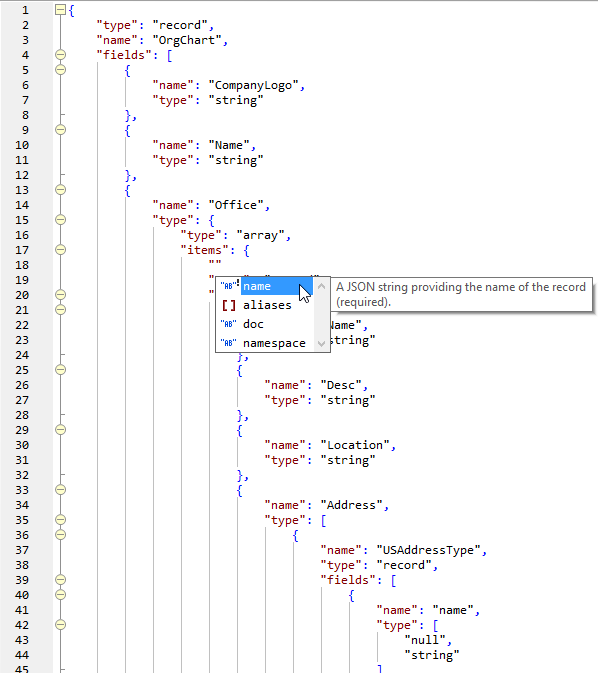
Task: Fold the Office object at line 13
Action: (x=61, y=190)
